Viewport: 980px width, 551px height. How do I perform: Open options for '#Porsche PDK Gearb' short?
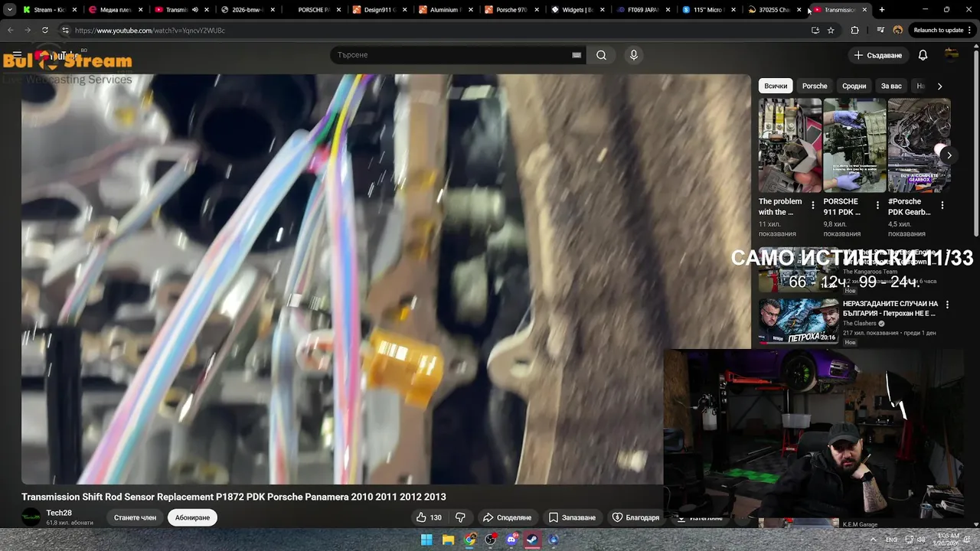(x=942, y=205)
